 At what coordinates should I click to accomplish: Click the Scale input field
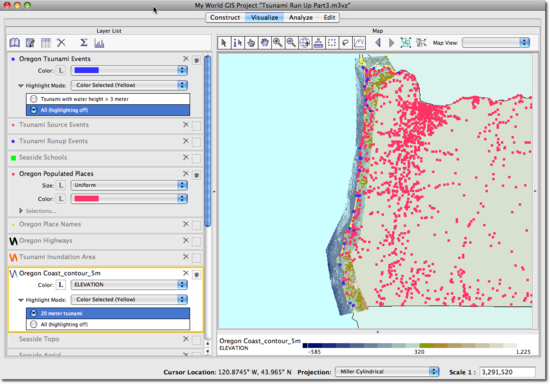click(507, 372)
